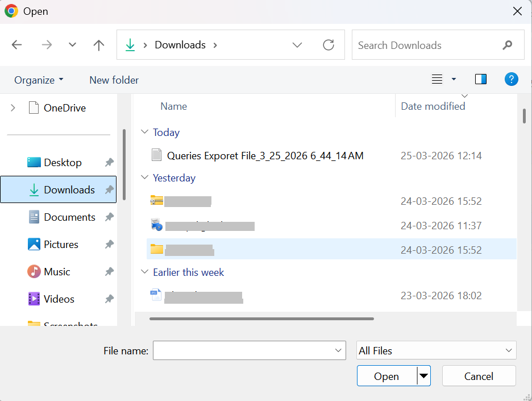
Task: Select Downloads in the address breadcrumb
Action: tap(180, 45)
